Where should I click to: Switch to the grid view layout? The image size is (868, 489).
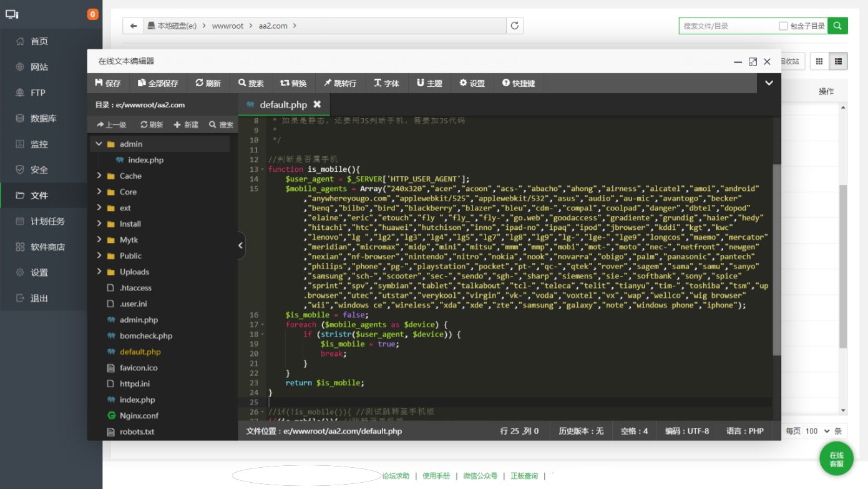coord(819,61)
